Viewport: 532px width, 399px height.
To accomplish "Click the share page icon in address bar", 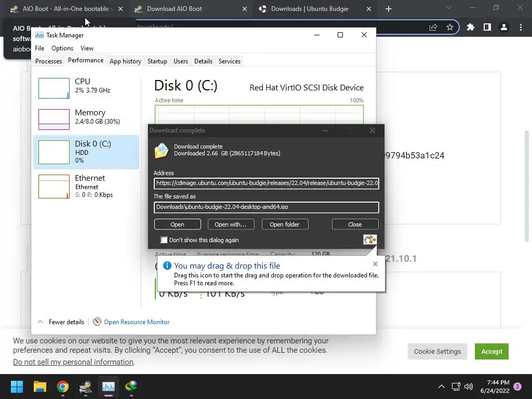I will [x=433, y=28].
